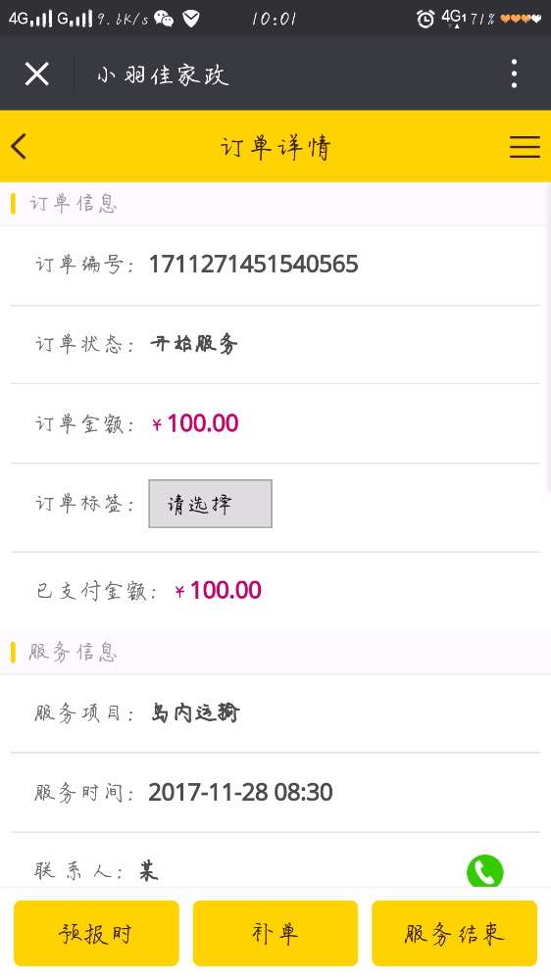Tap the 订单详情 page title
Image resolution: width=551 pixels, height=980 pixels.
tap(275, 148)
